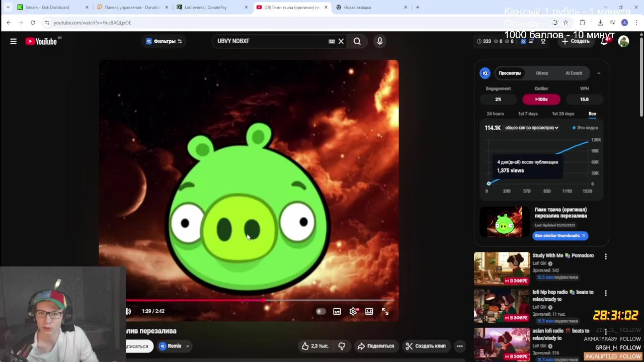Image resolution: width=644 pixels, height=362 pixels.
Task: Toggle video mute speaker icon
Action: tap(128, 311)
